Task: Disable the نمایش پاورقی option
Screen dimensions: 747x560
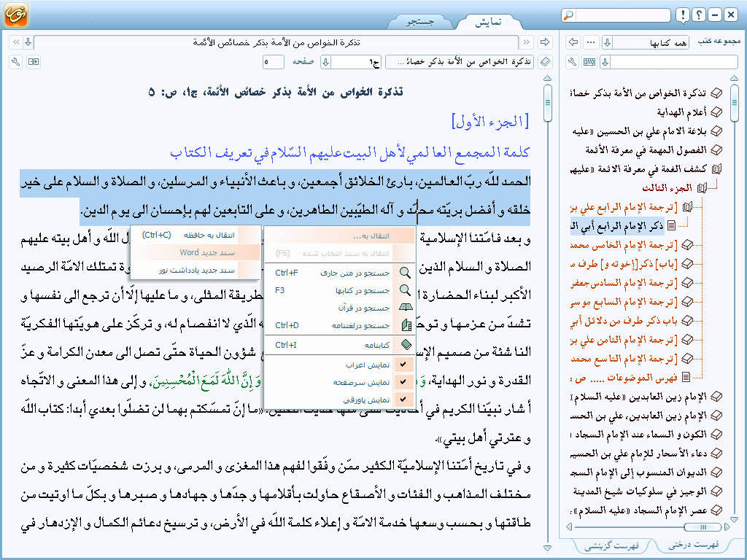Action: [x=403, y=400]
